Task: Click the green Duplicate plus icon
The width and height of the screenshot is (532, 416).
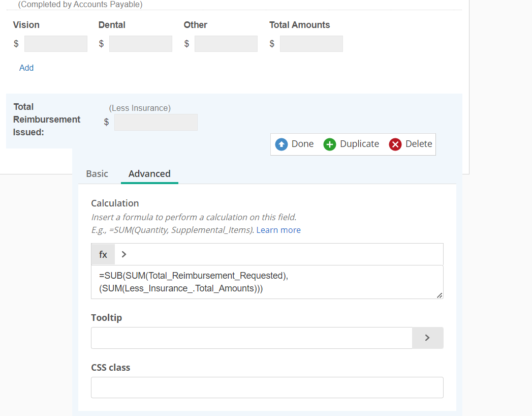Action: (x=330, y=144)
